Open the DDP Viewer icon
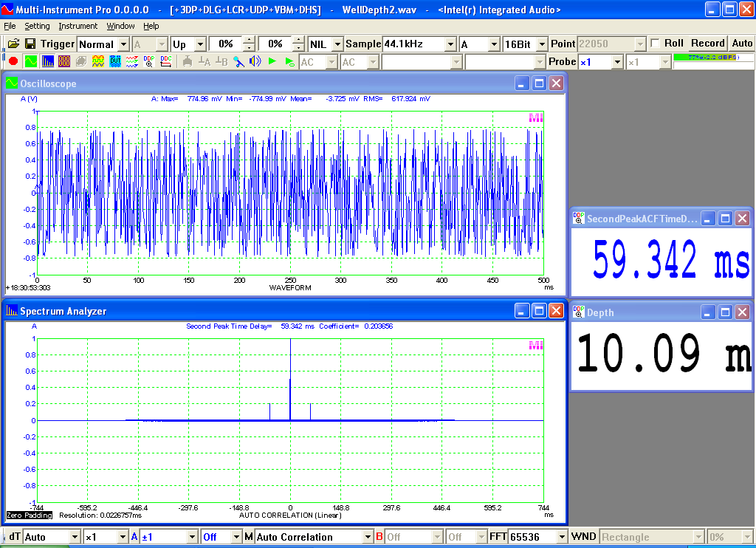 148,61
